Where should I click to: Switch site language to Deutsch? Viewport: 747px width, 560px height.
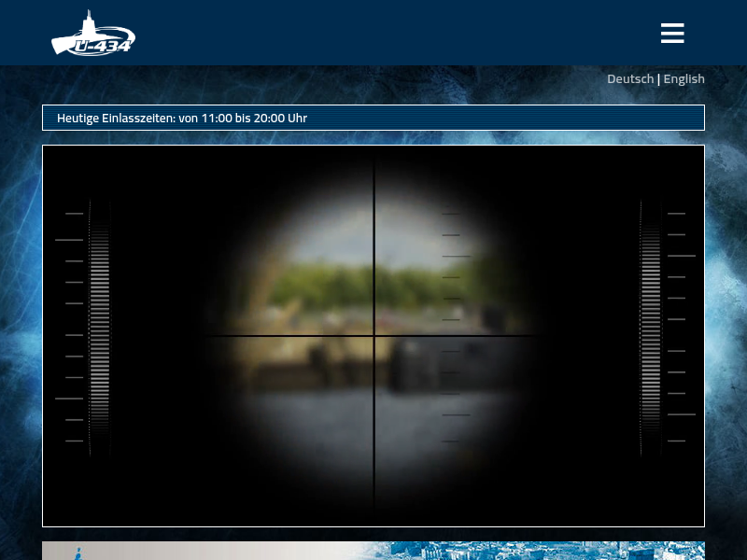tap(630, 79)
